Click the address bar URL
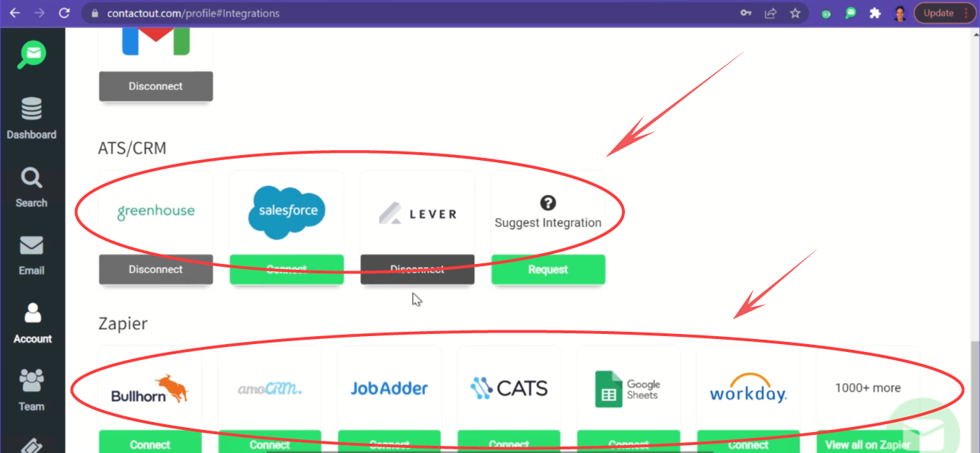 click(193, 13)
